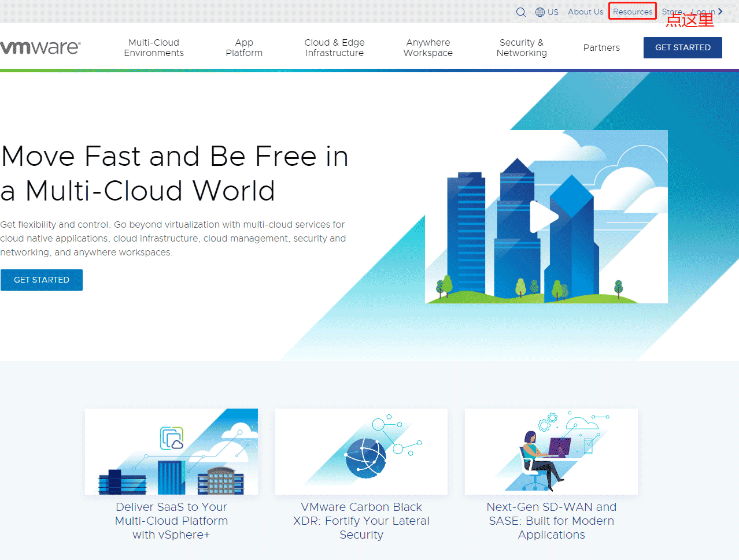The height and width of the screenshot is (560, 739).
Task: Click the search magnifier icon
Action: click(x=521, y=12)
